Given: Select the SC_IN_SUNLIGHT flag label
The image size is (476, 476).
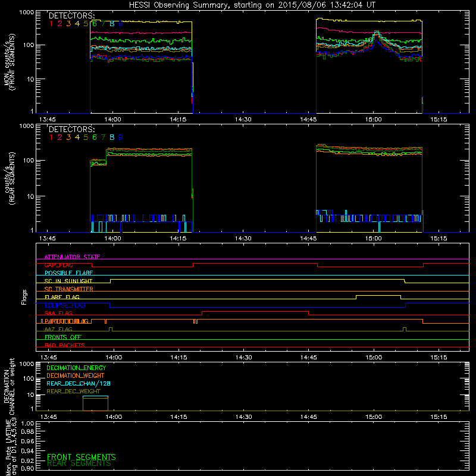Looking at the screenshot, I should [68, 281].
